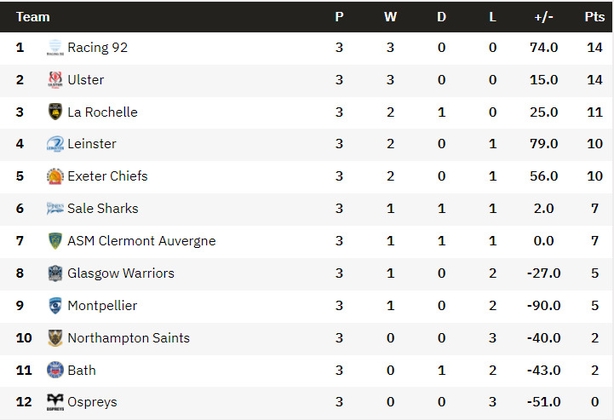Screen dimensions: 614x420
Task: Open the Racing 92 team link
Action: tap(98, 47)
